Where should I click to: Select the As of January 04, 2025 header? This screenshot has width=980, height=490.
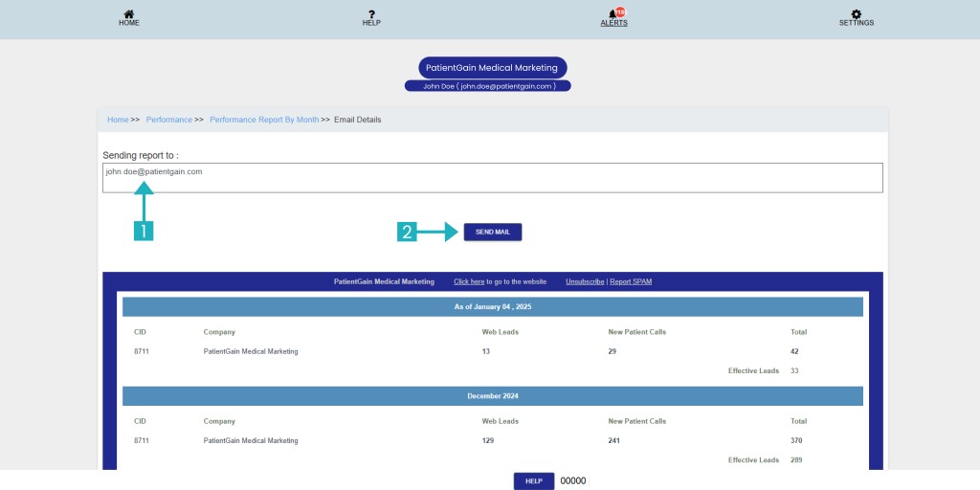click(x=492, y=307)
